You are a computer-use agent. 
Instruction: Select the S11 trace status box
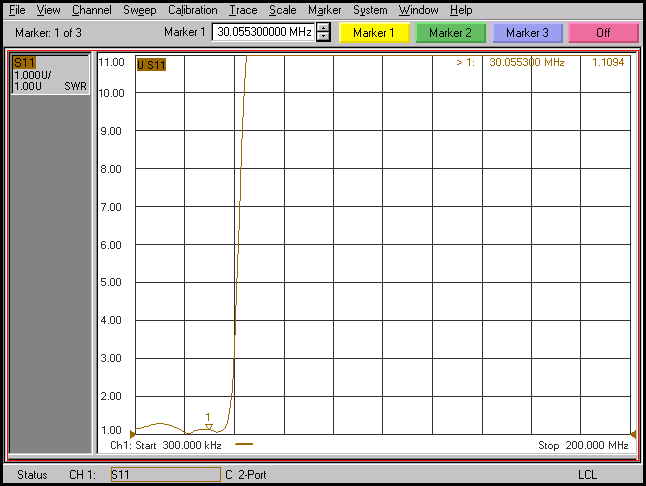(x=50, y=75)
